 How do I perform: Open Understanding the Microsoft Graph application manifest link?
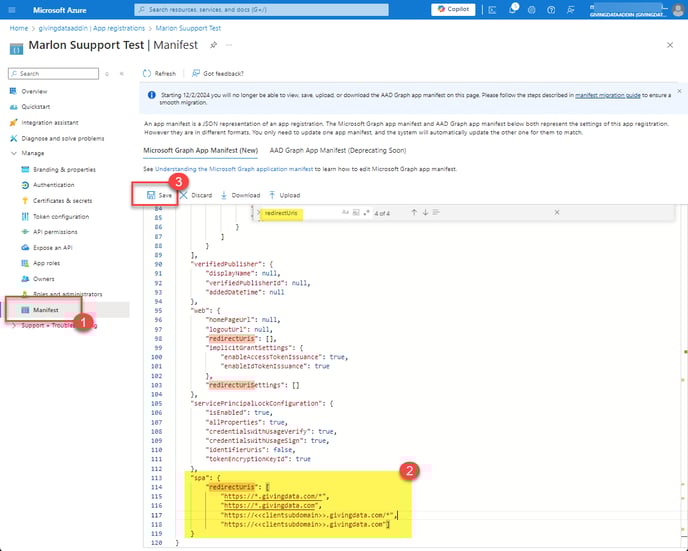pyautogui.click(x=234, y=169)
